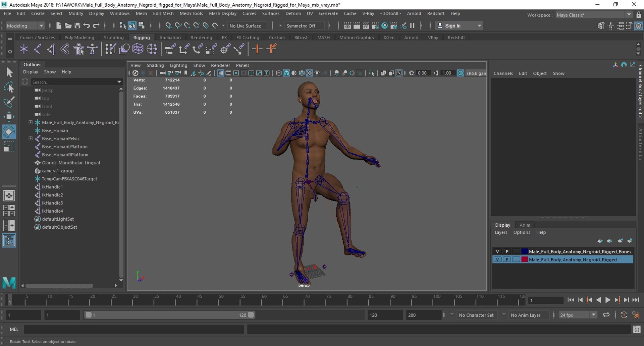Expand Male_Full_Body_Anatomy_Negroid_Ri node in Outliner
Image resolution: width=644 pixels, height=346 pixels.
point(31,122)
